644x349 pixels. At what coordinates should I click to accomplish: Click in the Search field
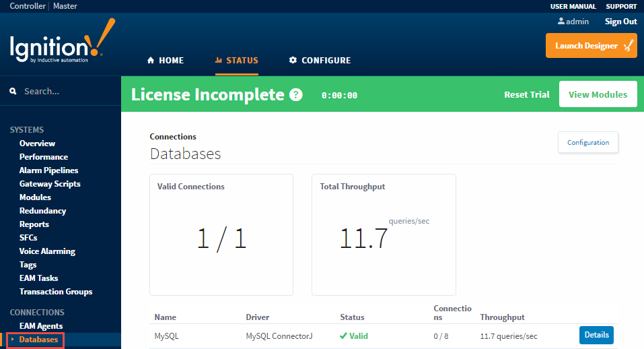tap(67, 91)
